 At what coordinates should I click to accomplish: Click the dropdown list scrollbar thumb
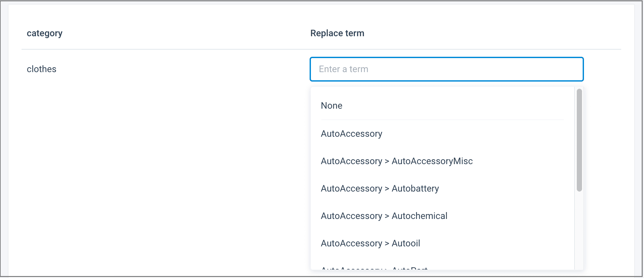pyautogui.click(x=579, y=140)
